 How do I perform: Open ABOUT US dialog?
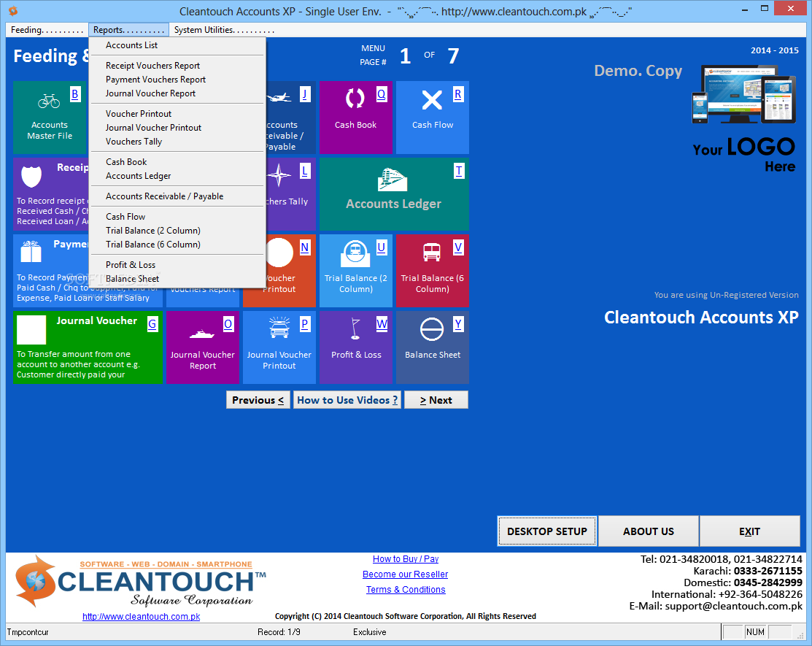[649, 531]
